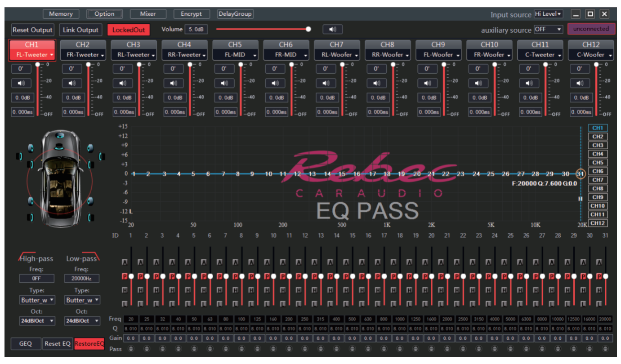Click the 'H' button on EQ band 31

599,290
